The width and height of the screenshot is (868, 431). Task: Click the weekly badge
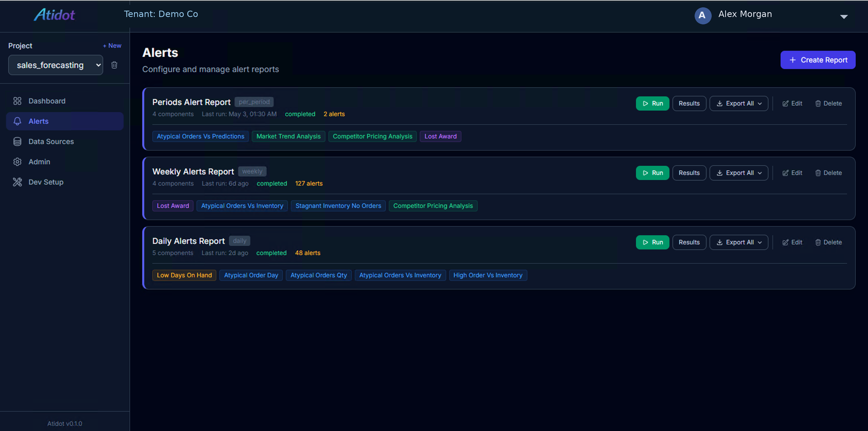click(x=252, y=172)
